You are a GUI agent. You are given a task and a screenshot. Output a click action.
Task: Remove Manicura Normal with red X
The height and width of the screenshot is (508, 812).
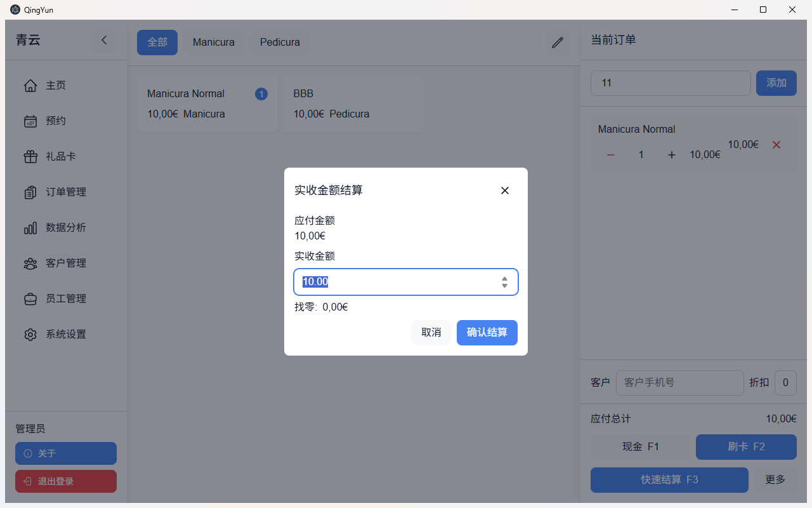pyautogui.click(x=776, y=145)
